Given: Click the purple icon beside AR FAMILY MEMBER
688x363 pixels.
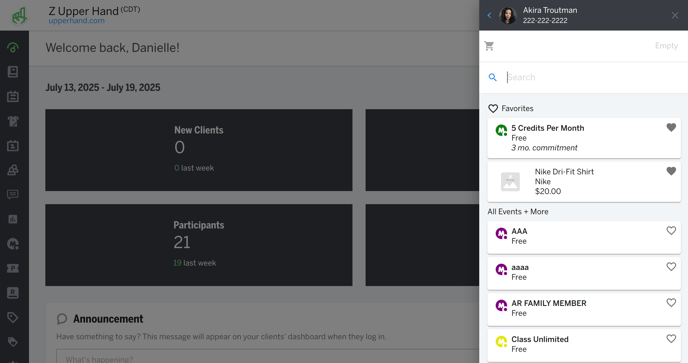Looking at the screenshot, I should point(501,305).
